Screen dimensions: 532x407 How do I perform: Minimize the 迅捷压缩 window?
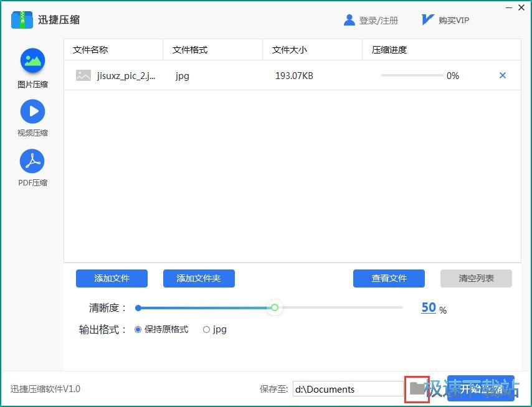509,7
